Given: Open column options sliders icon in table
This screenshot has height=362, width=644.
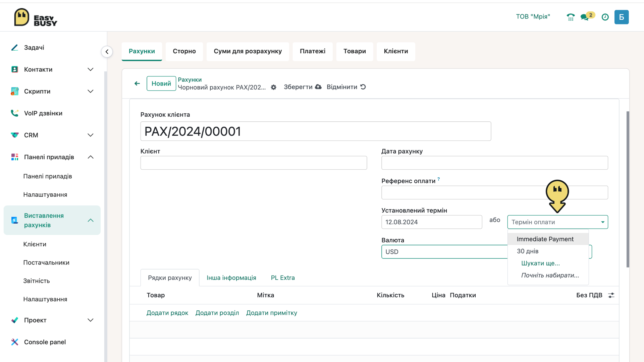Looking at the screenshot, I should pos(611,295).
